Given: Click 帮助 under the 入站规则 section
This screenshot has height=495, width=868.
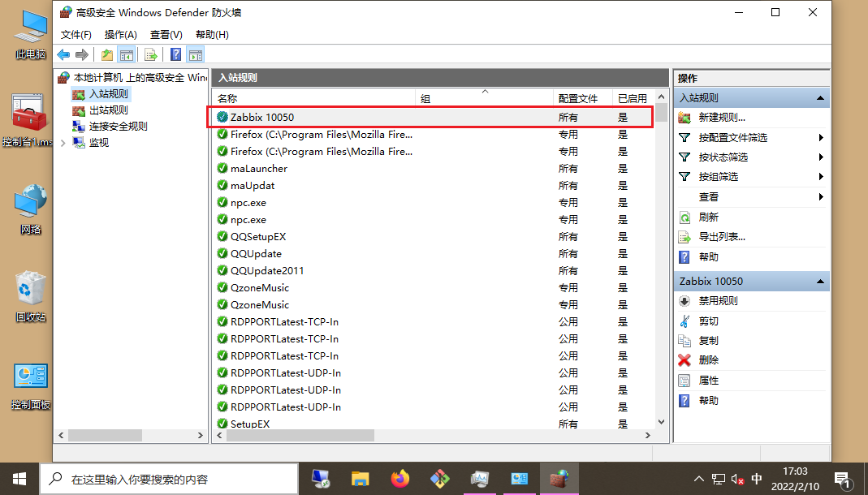Looking at the screenshot, I should tap(709, 256).
